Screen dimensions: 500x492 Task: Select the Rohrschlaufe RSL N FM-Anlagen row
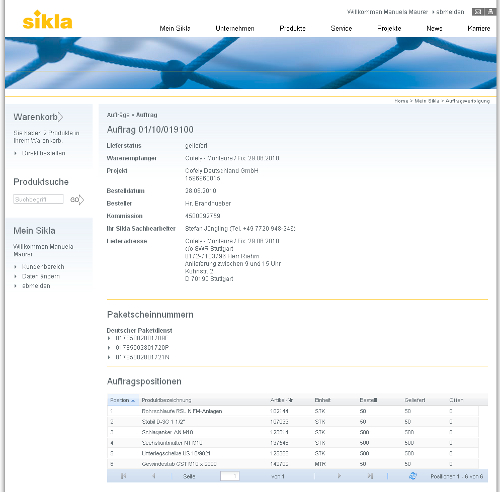pyautogui.click(x=293, y=411)
